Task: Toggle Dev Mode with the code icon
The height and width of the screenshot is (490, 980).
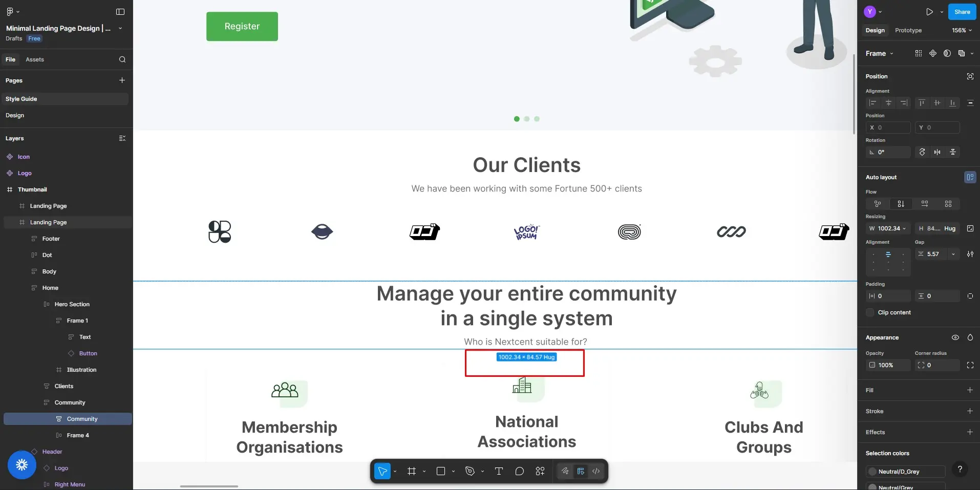Action: [x=596, y=472]
